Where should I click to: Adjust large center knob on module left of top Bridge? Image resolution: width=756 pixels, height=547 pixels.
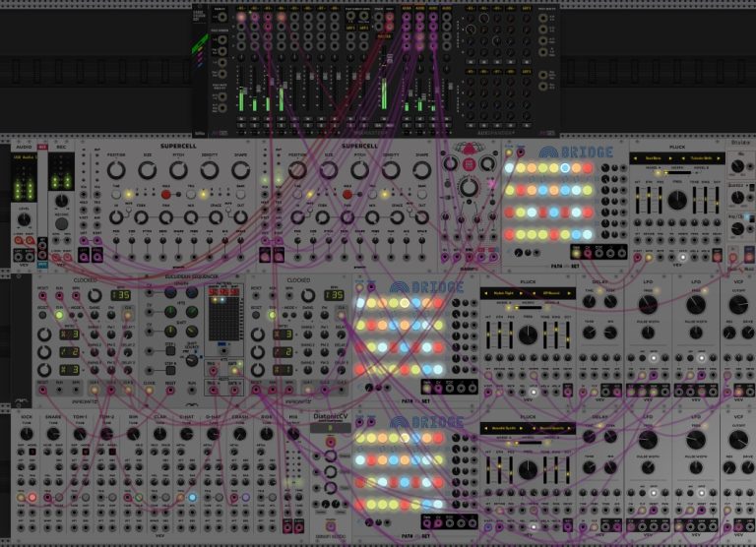tap(469, 187)
